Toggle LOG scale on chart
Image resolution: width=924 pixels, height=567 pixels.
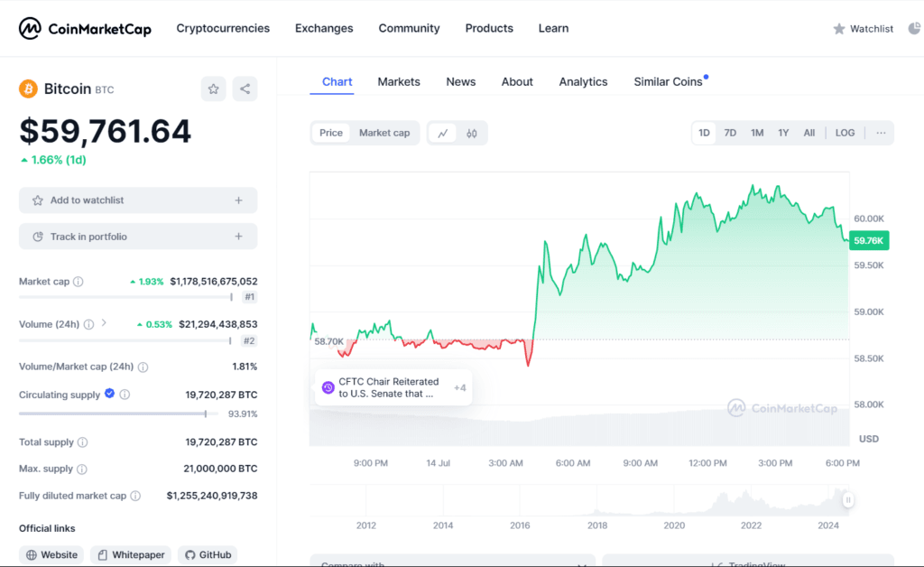(x=845, y=134)
